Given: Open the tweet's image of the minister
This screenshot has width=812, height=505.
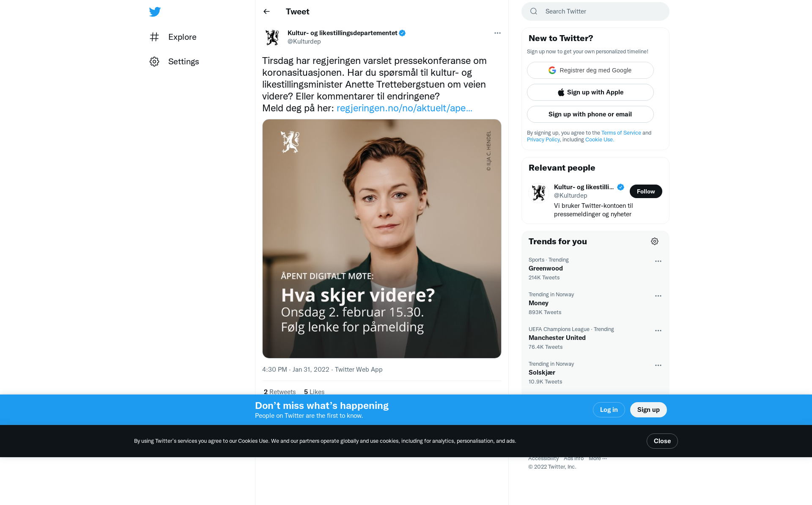Looking at the screenshot, I should click(381, 238).
